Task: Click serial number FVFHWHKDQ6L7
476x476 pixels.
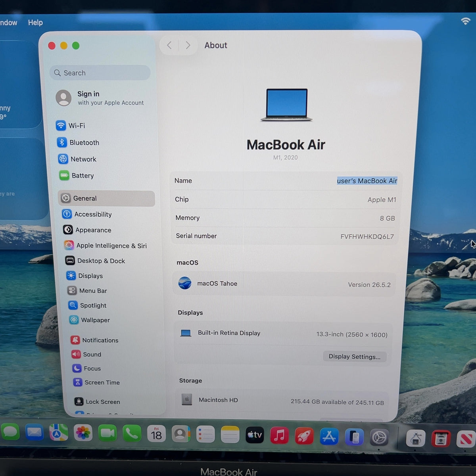Action: coord(367,236)
